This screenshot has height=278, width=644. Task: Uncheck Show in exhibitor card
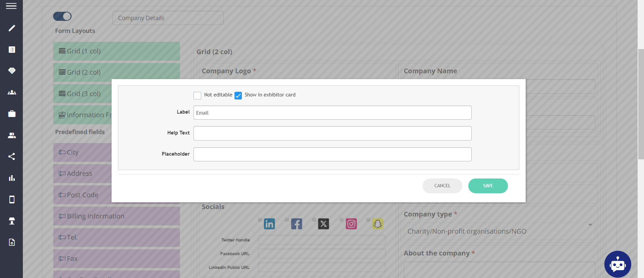pos(238,95)
